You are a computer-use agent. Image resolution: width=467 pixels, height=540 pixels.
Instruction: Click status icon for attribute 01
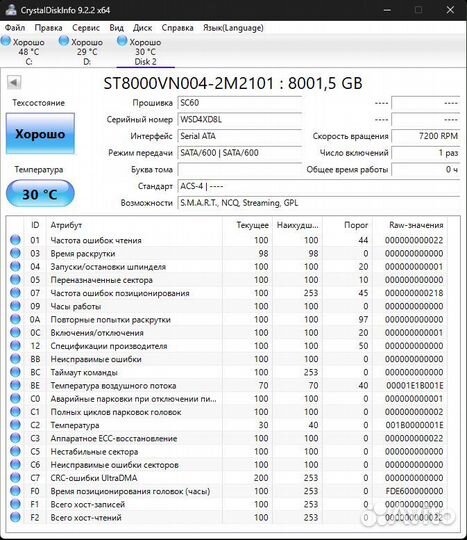point(15,240)
